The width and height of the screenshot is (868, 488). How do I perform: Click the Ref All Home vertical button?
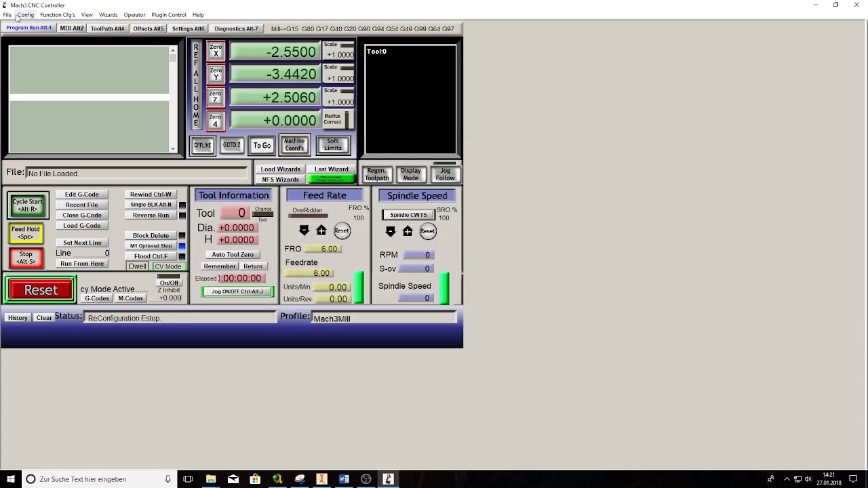point(196,85)
